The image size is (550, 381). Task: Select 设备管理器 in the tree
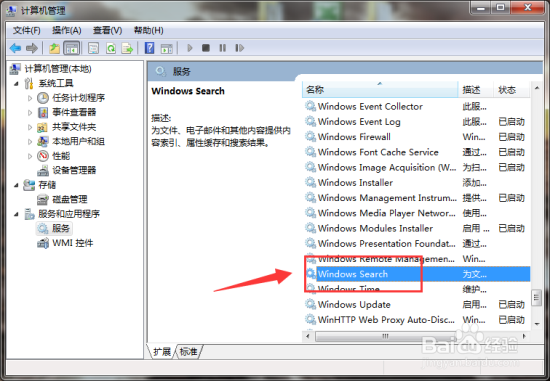tap(74, 170)
